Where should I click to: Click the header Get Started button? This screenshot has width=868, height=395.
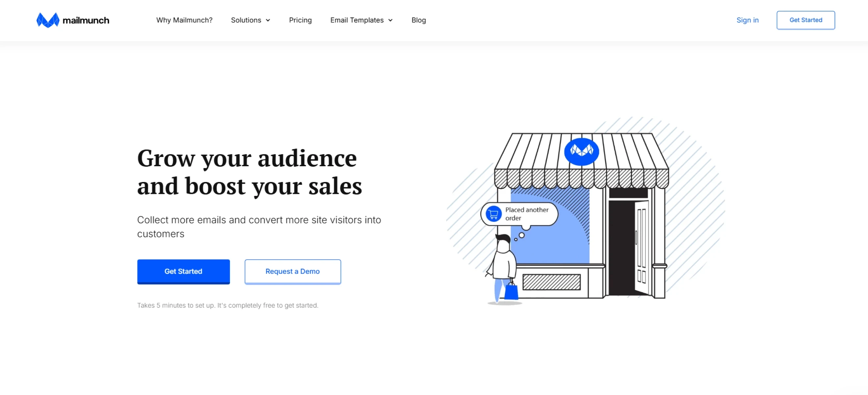pos(806,20)
